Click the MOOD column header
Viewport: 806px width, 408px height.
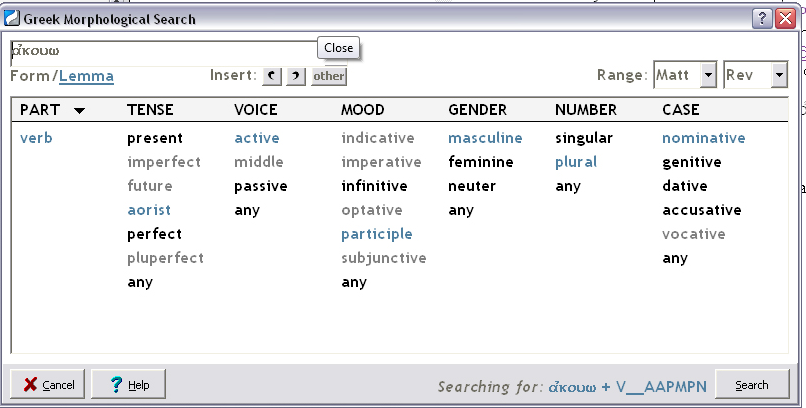coord(362,110)
